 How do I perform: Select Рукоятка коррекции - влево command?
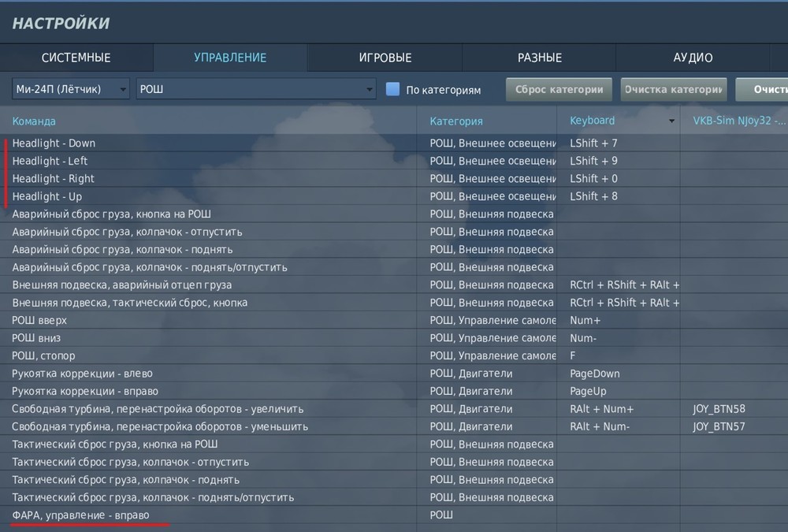point(83,374)
